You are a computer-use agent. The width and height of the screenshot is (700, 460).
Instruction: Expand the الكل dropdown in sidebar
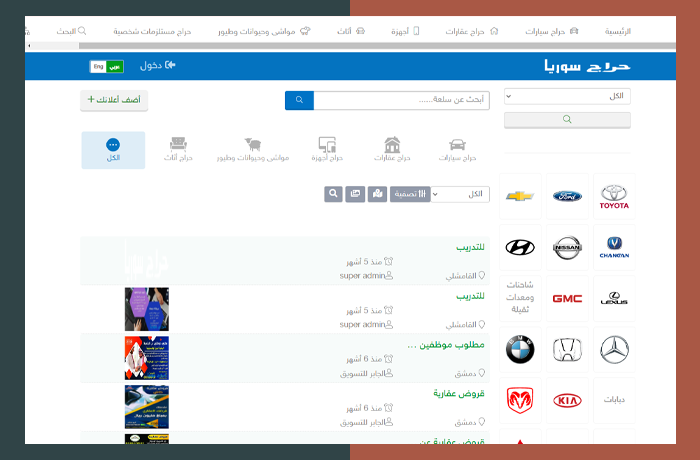click(567, 96)
